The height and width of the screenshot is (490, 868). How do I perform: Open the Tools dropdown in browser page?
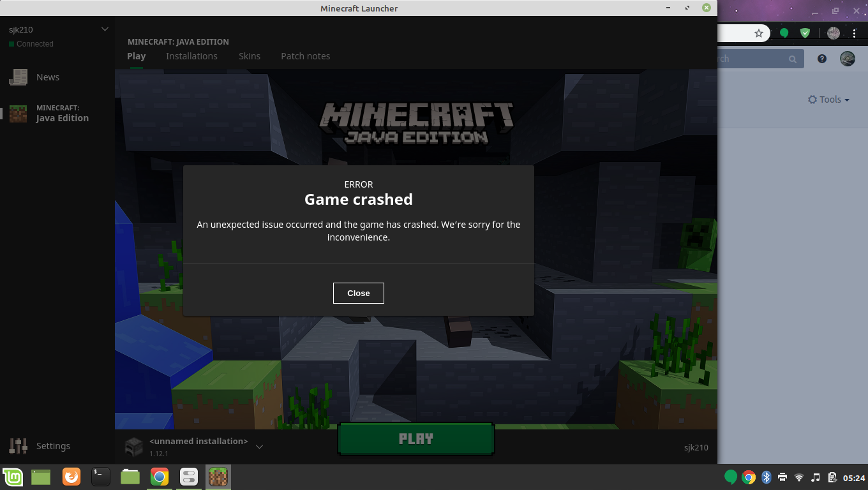pyautogui.click(x=829, y=100)
